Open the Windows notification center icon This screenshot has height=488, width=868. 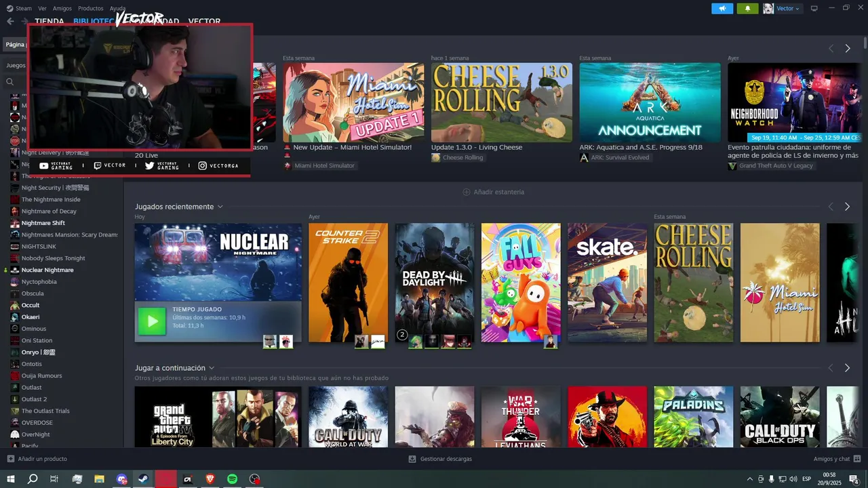[854, 479]
